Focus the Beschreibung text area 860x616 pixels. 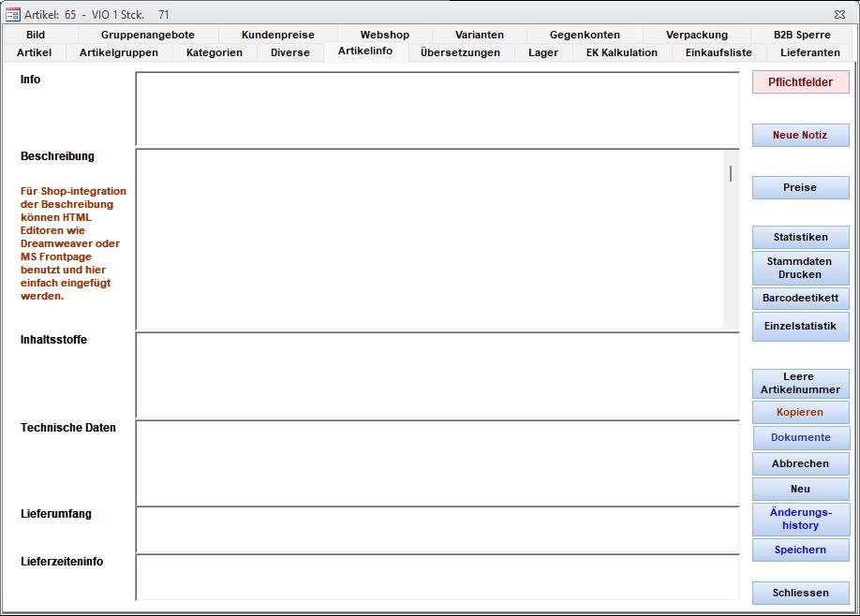[x=431, y=239]
